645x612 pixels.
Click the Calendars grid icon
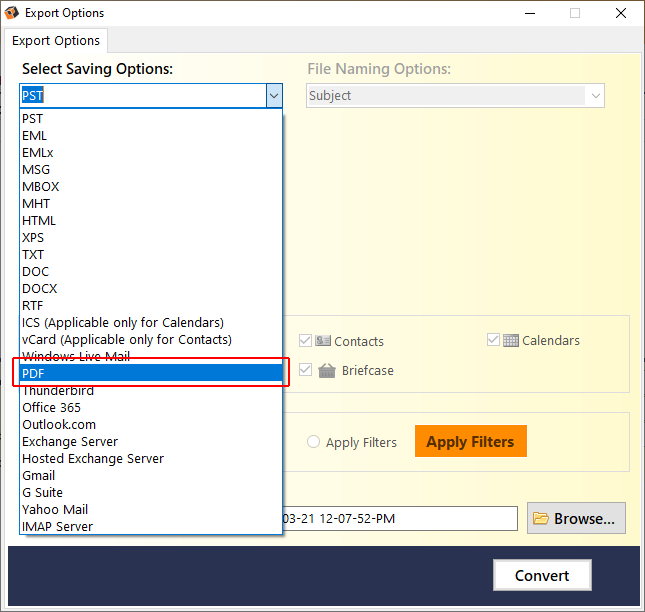tap(510, 341)
